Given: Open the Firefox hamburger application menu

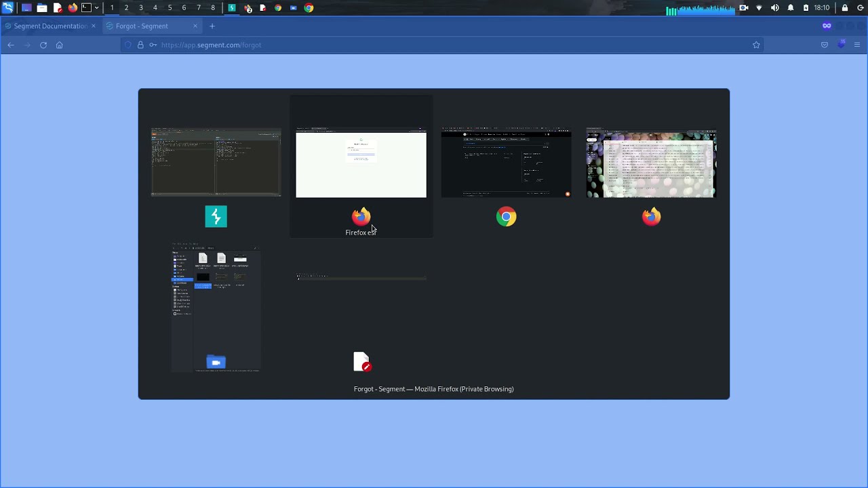Looking at the screenshot, I should point(857,45).
